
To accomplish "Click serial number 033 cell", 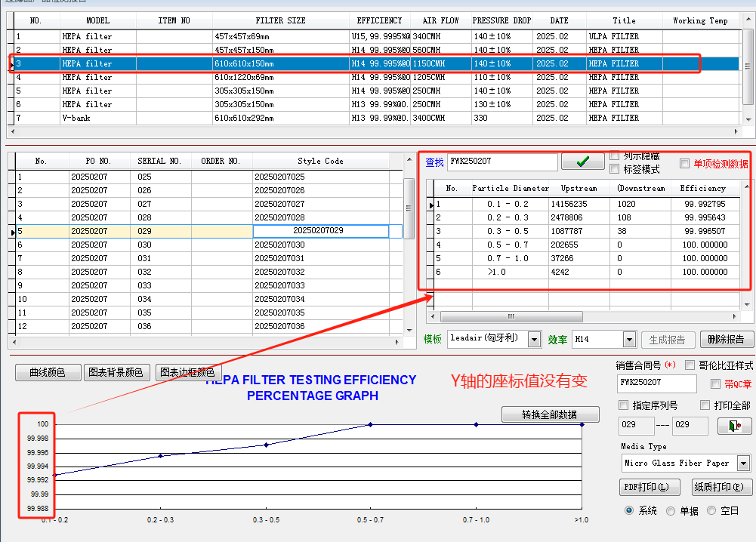I will (160, 285).
